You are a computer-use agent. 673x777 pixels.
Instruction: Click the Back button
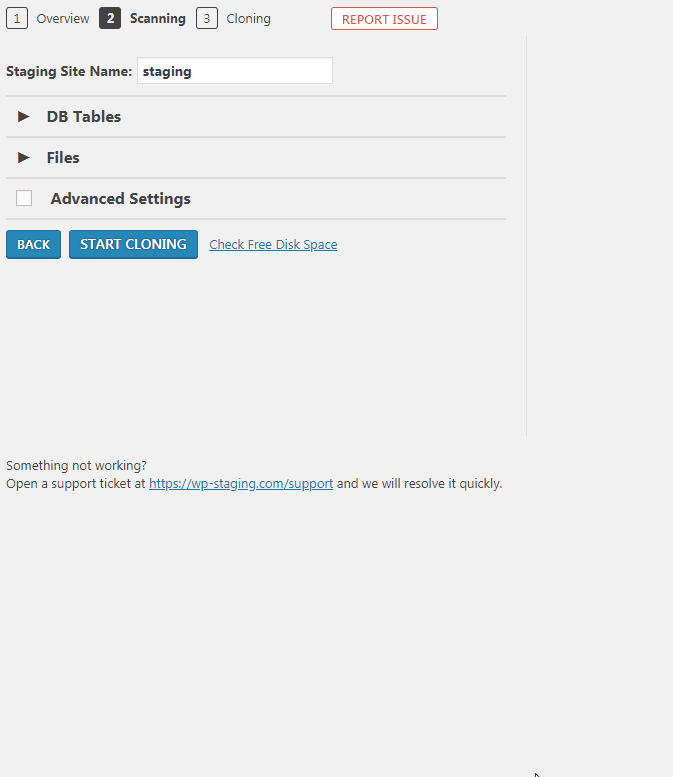tap(33, 244)
